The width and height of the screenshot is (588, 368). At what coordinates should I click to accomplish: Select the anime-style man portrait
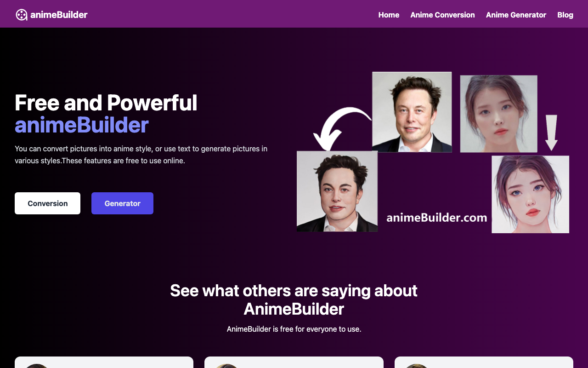point(337,191)
